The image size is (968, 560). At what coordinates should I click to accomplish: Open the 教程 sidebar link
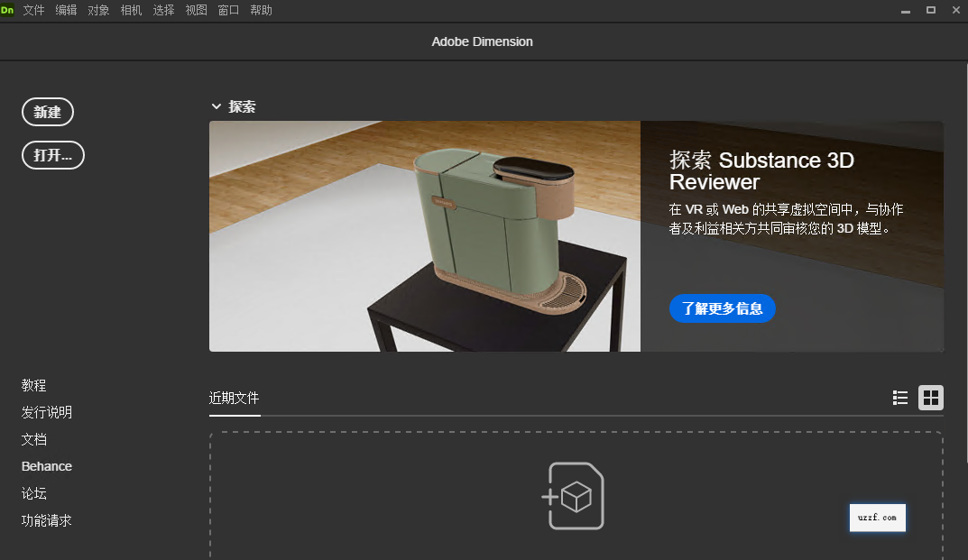[x=33, y=385]
